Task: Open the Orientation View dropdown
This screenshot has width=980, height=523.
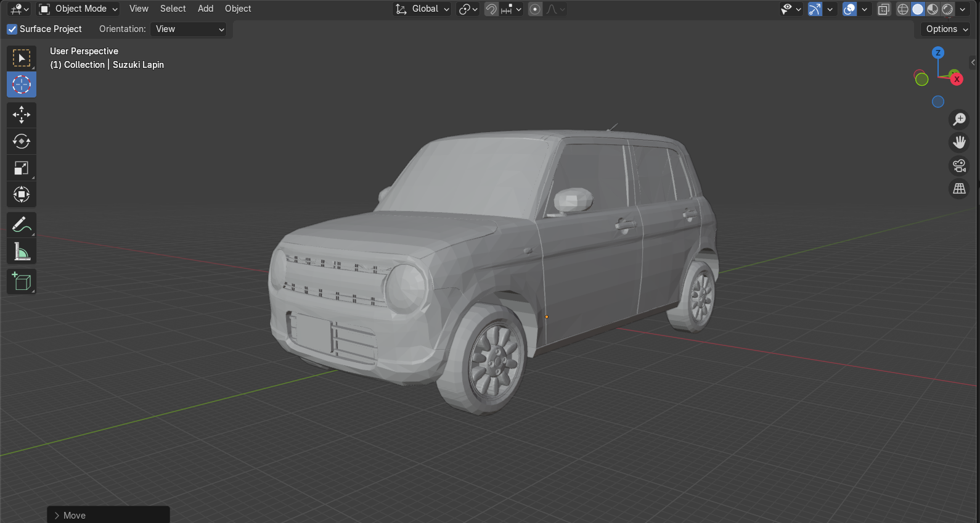Action: [189, 29]
